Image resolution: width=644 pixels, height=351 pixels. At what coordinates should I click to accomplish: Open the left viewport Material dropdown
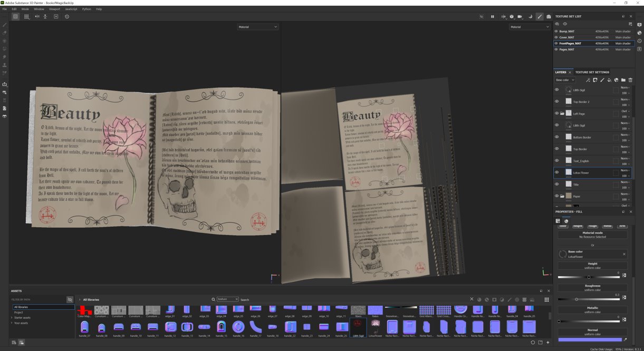tap(257, 27)
